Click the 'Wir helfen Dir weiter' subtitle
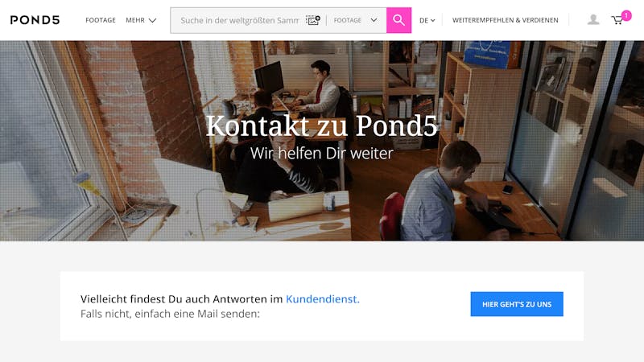 (321, 153)
